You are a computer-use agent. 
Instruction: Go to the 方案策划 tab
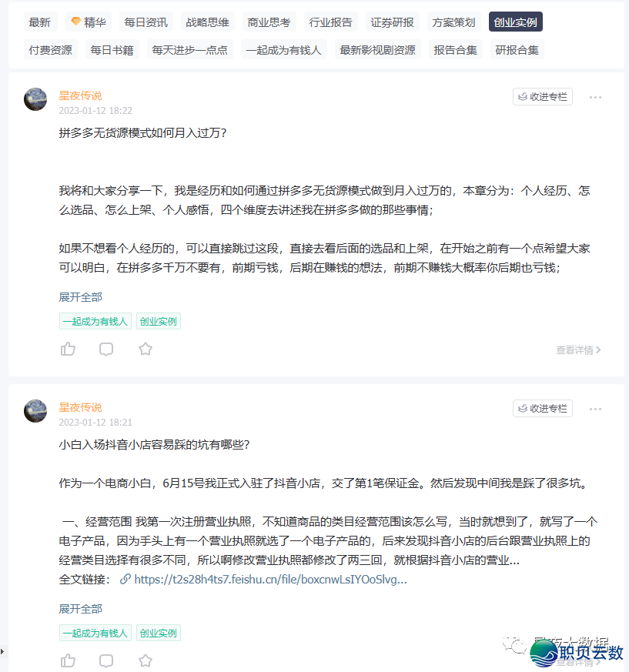pos(453,22)
